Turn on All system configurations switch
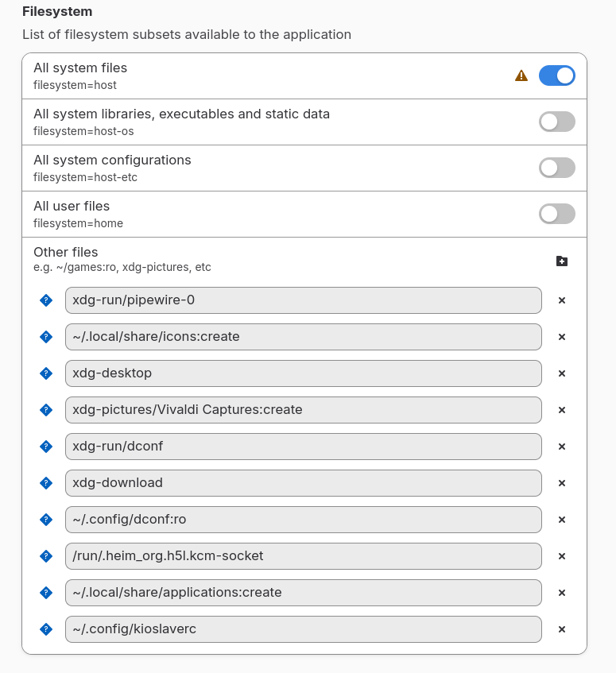The width and height of the screenshot is (616, 673). click(556, 168)
